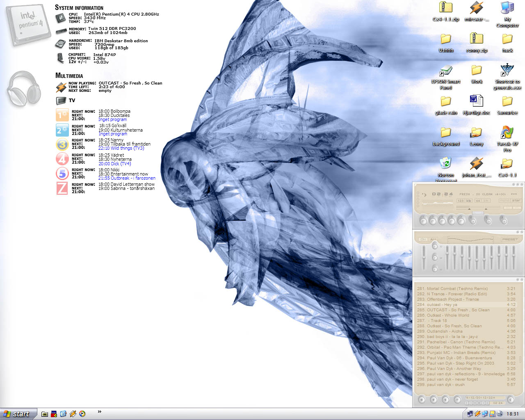Select playlist track '289. Outlandish - Aicha'
Viewport: 525px width, 420px height.
[466, 331]
